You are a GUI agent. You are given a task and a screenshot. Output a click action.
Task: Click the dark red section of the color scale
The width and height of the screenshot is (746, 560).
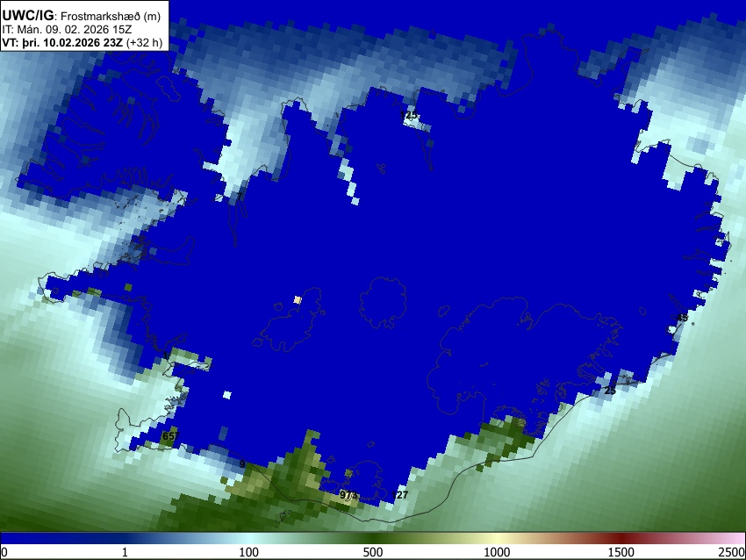coord(620,538)
